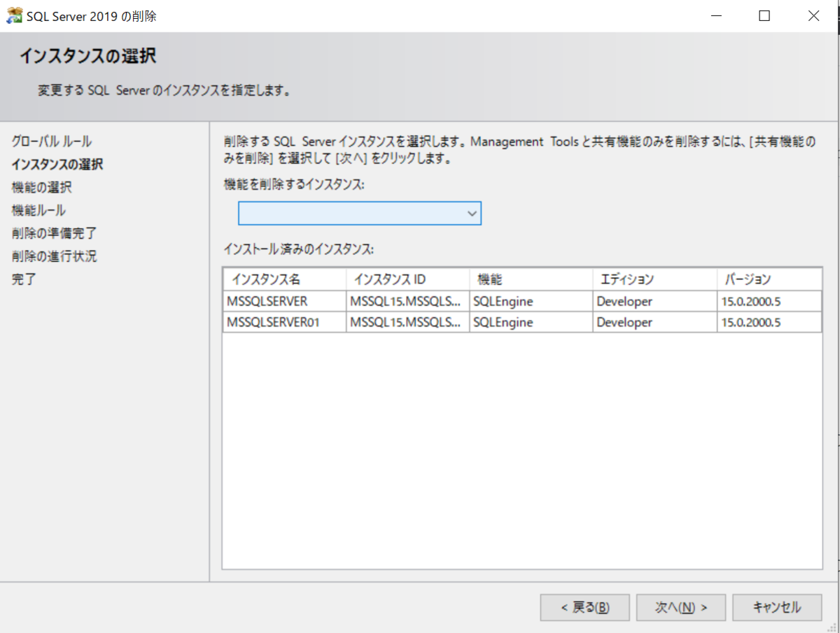Click the エディション column header
This screenshot has height=633, width=840.
coord(652,279)
